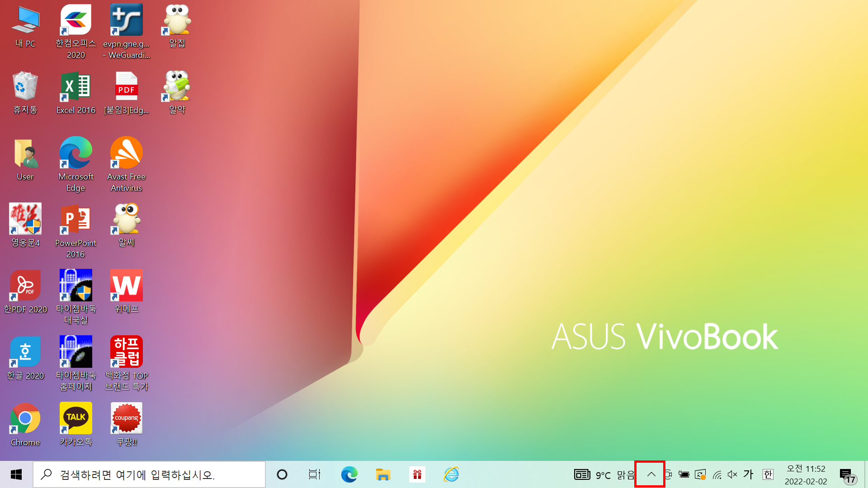Select the Avast Free Antivirus shortcut

pyautogui.click(x=127, y=164)
